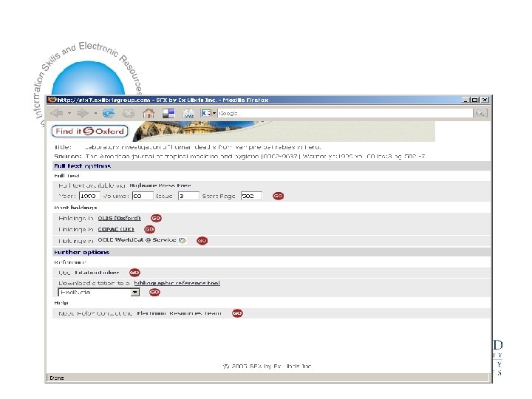Click GO next to OLIS (Oxford)

click(x=156, y=218)
